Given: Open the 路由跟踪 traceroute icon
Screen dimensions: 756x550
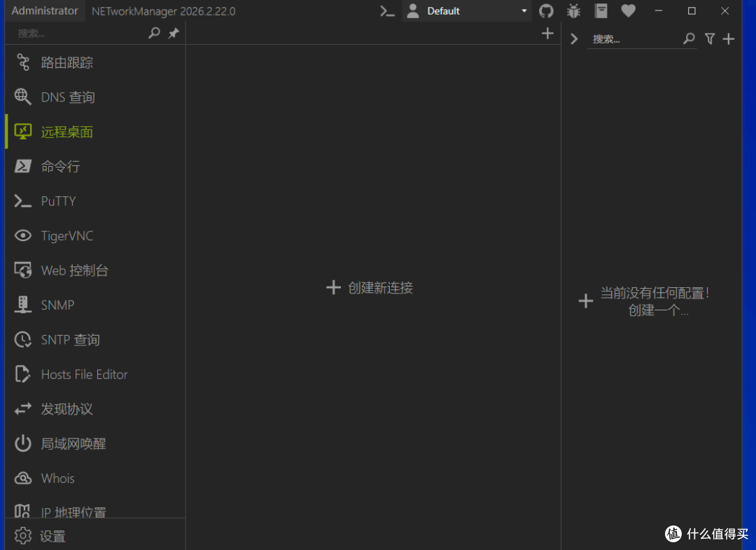Looking at the screenshot, I should (22, 62).
